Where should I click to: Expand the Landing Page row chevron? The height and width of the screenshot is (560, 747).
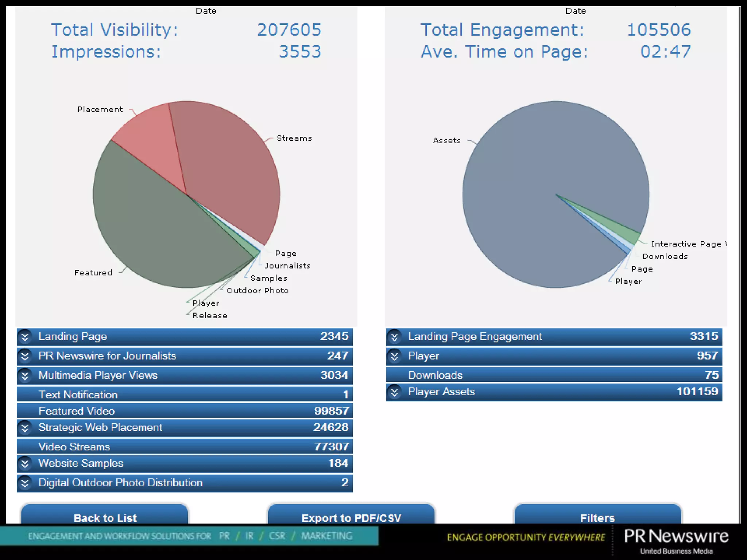tap(25, 337)
